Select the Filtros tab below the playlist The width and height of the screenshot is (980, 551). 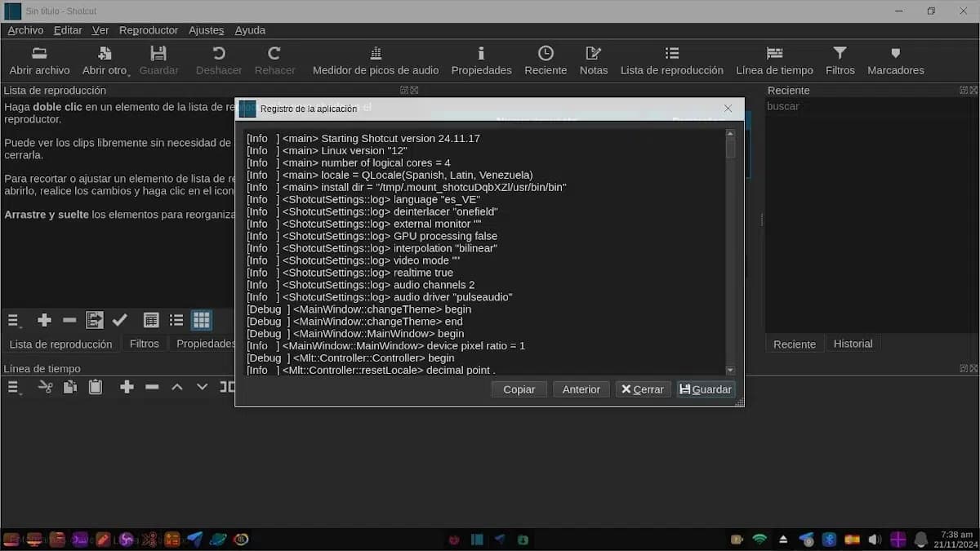point(145,344)
